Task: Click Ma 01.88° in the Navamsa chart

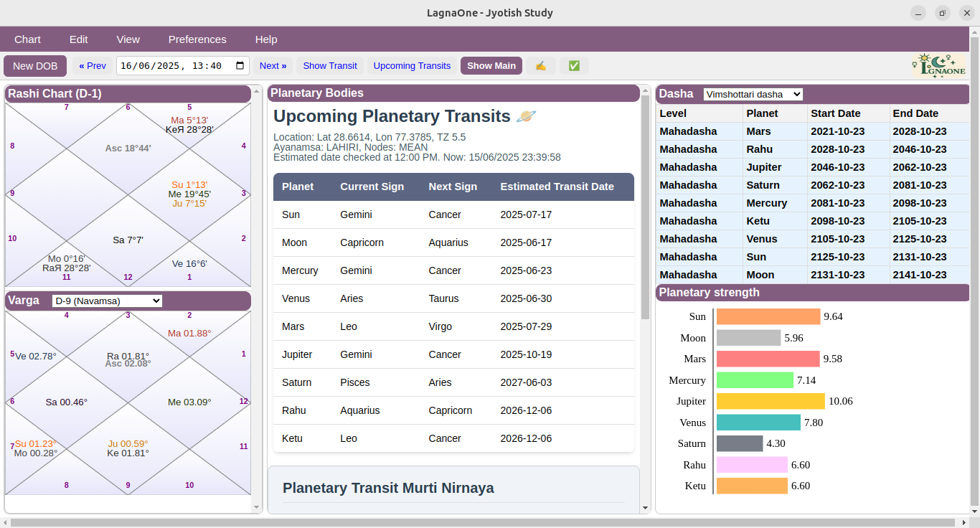Action: click(x=189, y=334)
